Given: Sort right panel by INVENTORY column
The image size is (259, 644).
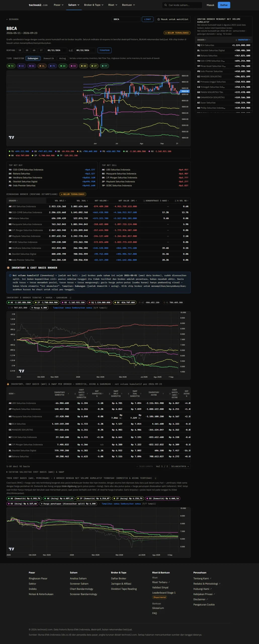Looking at the screenshot, I should pos(243,40).
